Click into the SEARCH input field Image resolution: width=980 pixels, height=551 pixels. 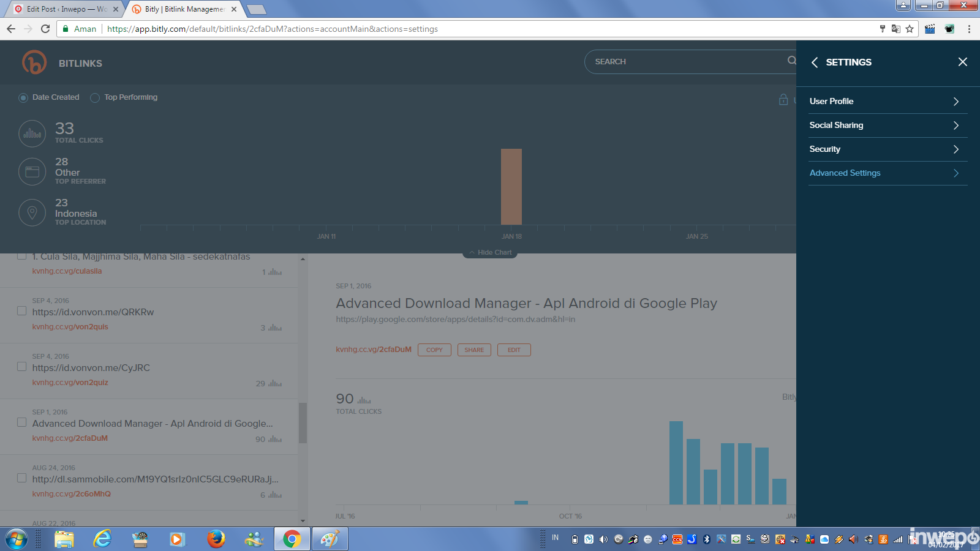pos(690,62)
